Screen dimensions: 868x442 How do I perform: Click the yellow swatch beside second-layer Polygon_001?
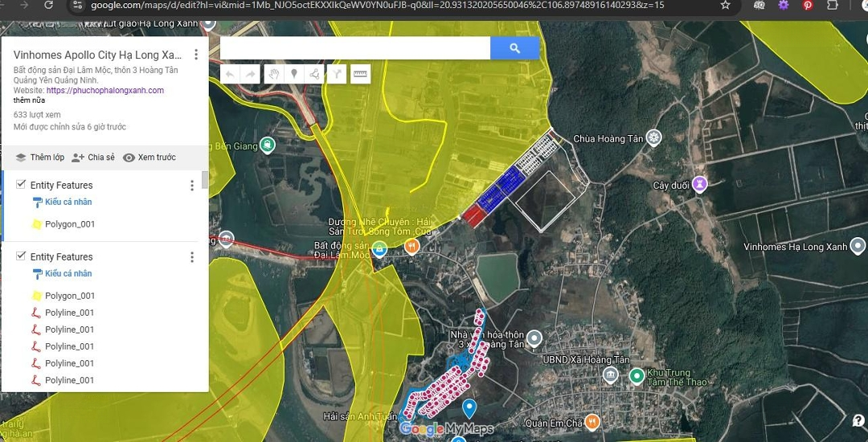(36, 296)
